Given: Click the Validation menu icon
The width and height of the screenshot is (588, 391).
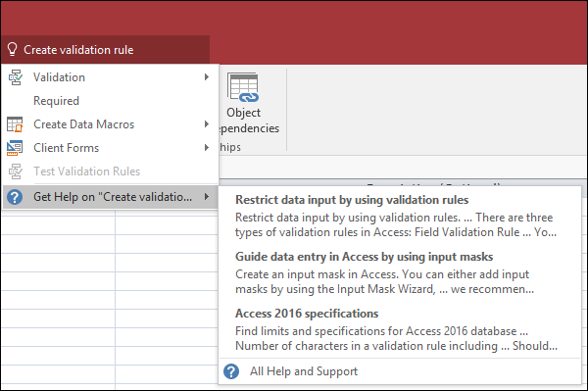Looking at the screenshot, I should tap(15, 77).
